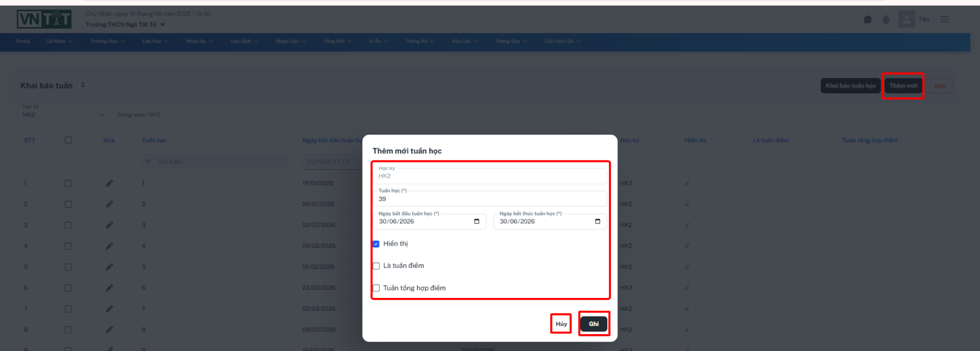Screen dimensions: 980x351
Task: Expand the Nhập Liệu menu
Action: [x=290, y=41]
